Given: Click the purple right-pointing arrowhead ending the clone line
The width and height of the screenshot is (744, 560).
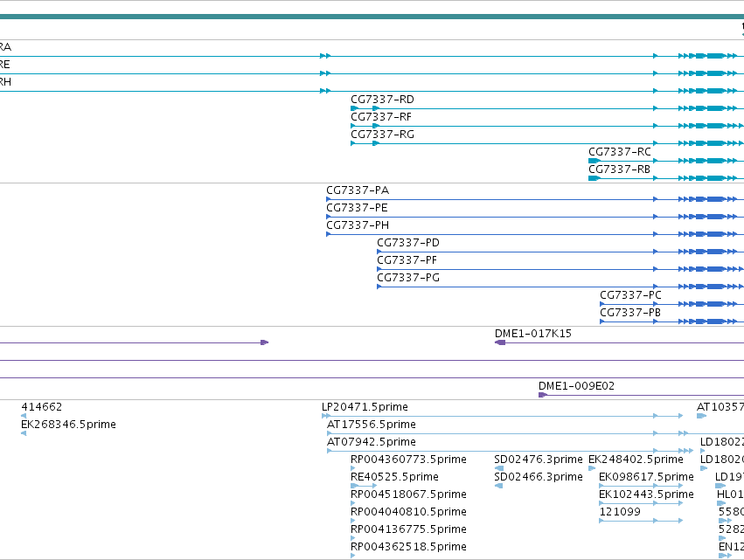Looking at the screenshot, I should pos(265,342).
